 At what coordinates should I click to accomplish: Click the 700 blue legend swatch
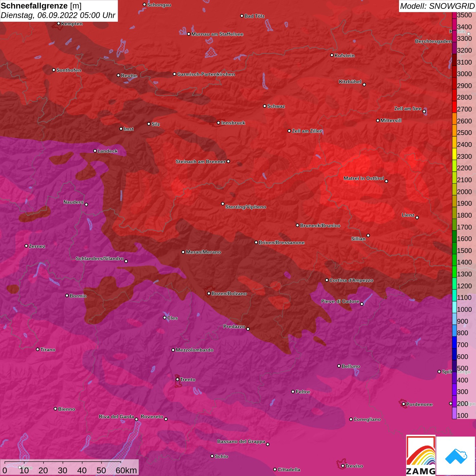point(454,342)
